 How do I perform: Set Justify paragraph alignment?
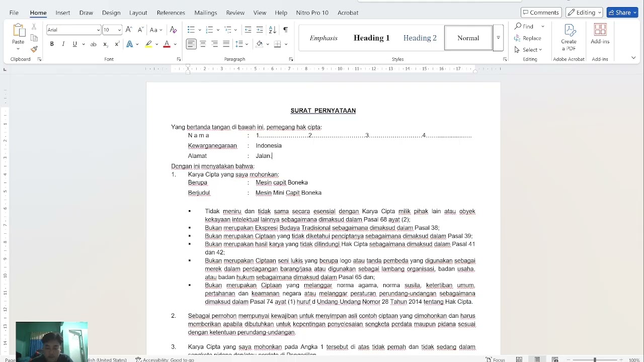(x=226, y=44)
